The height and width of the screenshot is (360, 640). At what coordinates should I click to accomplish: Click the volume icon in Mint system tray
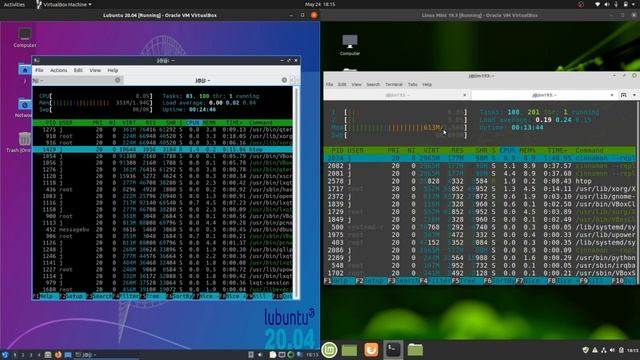click(x=612, y=350)
